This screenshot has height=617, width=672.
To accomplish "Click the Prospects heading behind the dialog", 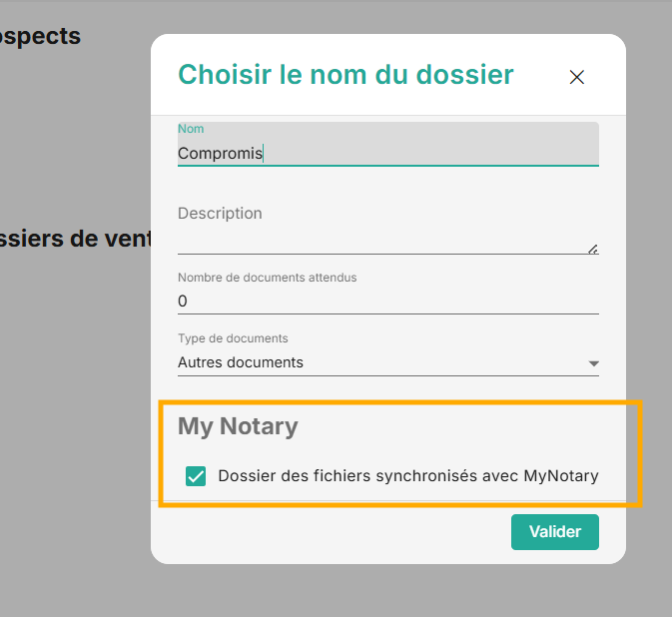I will pyautogui.click(x=40, y=37).
